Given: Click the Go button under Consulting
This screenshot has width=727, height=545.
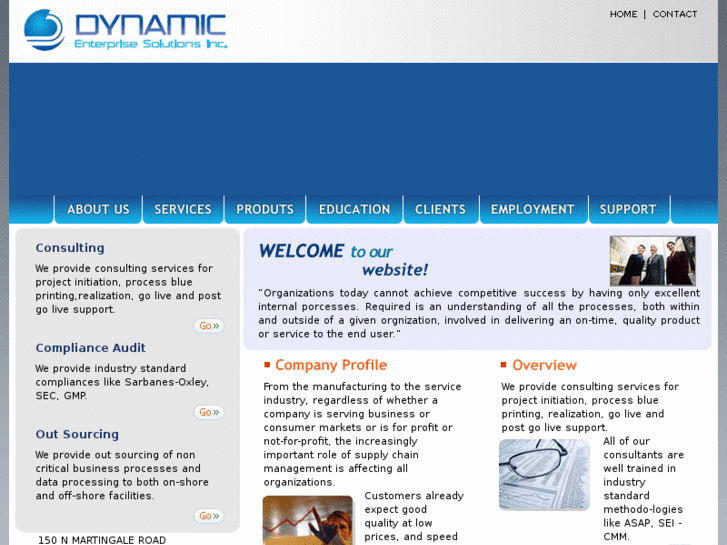Looking at the screenshot, I should (x=209, y=326).
